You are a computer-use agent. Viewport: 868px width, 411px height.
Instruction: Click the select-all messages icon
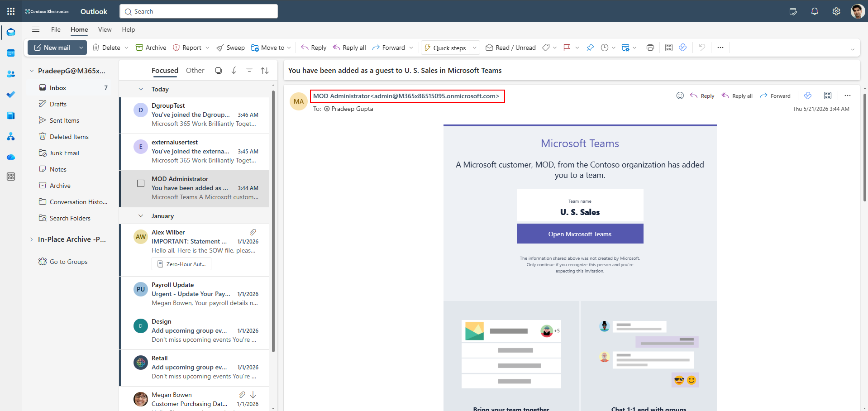pos(219,71)
